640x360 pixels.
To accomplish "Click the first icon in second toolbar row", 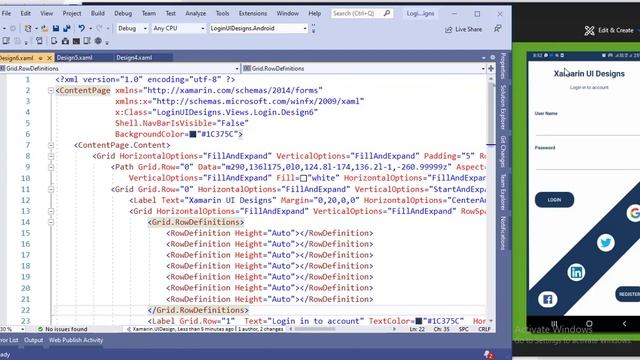I will (6, 41).
